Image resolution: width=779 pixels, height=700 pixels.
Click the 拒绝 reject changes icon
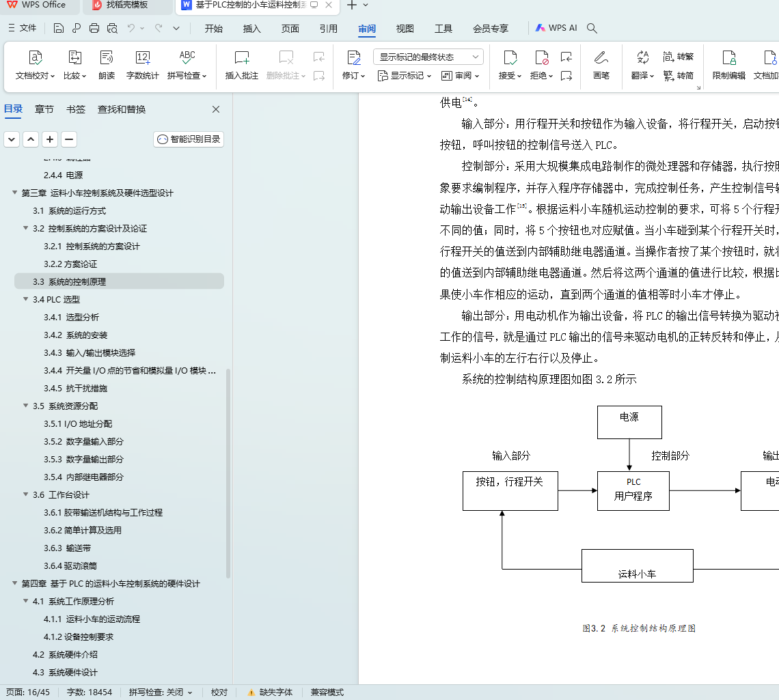(x=541, y=57)
